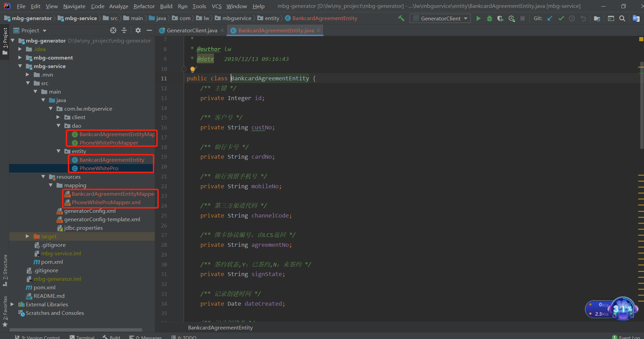Screen dimensions: 644x339
Task: Run the GeneratorClient configuration
Action: pyautogui.click(x=478, y=18)
